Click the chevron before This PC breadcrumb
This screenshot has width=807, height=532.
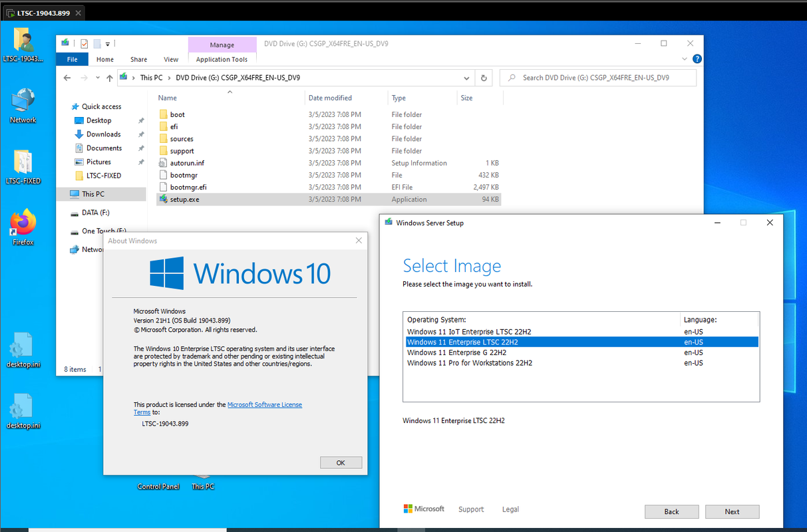134,78
